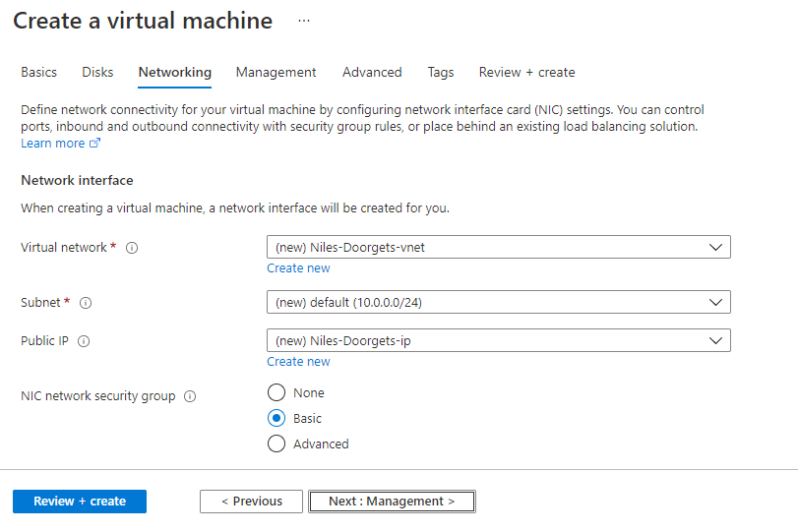
Task: Open the Subnet dropdown list
Action: click(498, 302)
